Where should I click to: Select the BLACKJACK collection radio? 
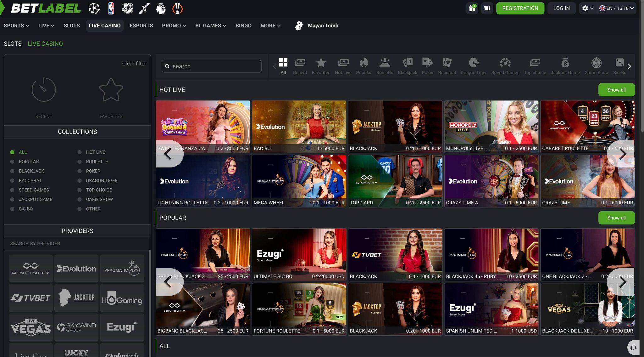tap(12, 171)
